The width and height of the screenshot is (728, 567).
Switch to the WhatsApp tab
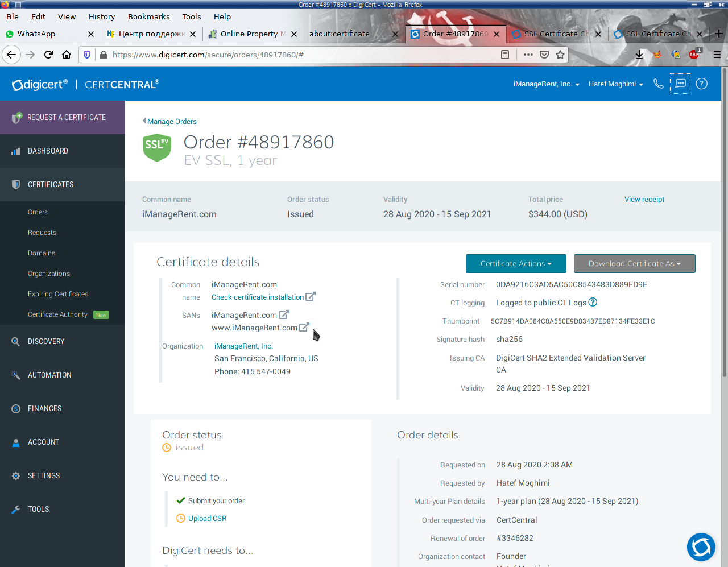(x=50, y=34)
